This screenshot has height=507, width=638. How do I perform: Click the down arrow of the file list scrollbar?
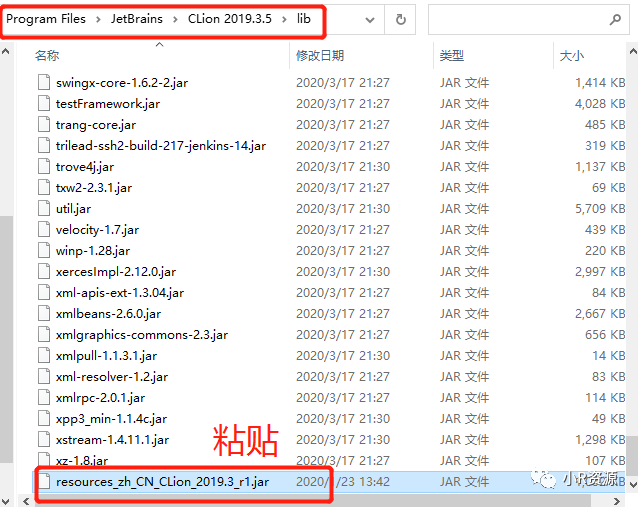633,484
